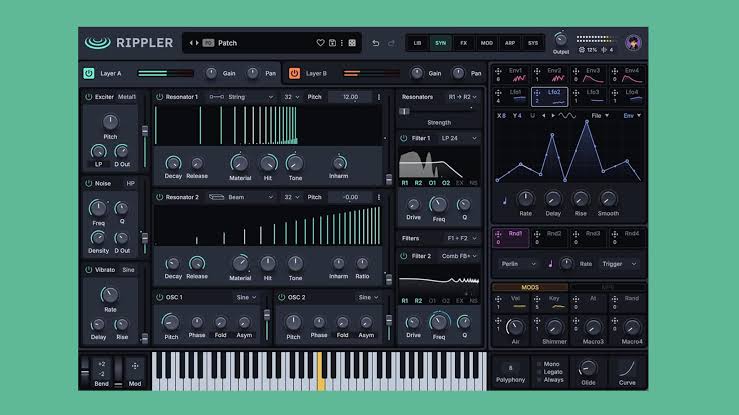Open Resonator 1 String model dropdown
The image size is (739, 415).
coord(242,97)
